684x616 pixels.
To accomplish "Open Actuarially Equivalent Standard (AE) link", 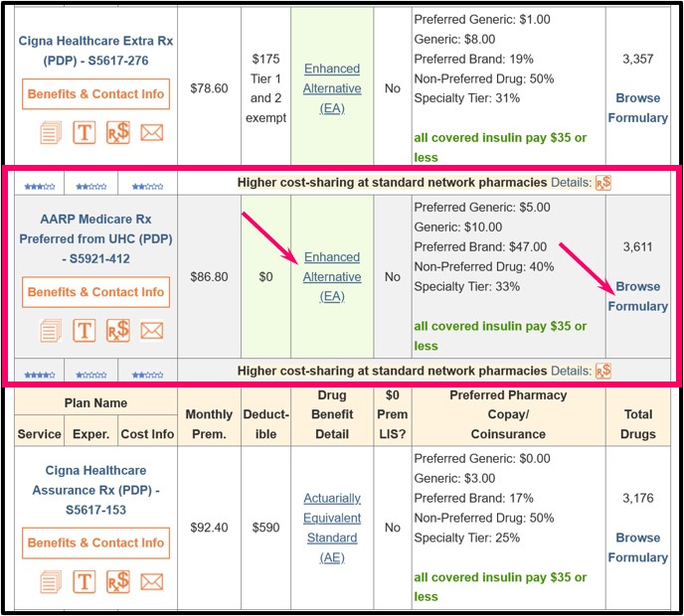I will coord(332,528).
